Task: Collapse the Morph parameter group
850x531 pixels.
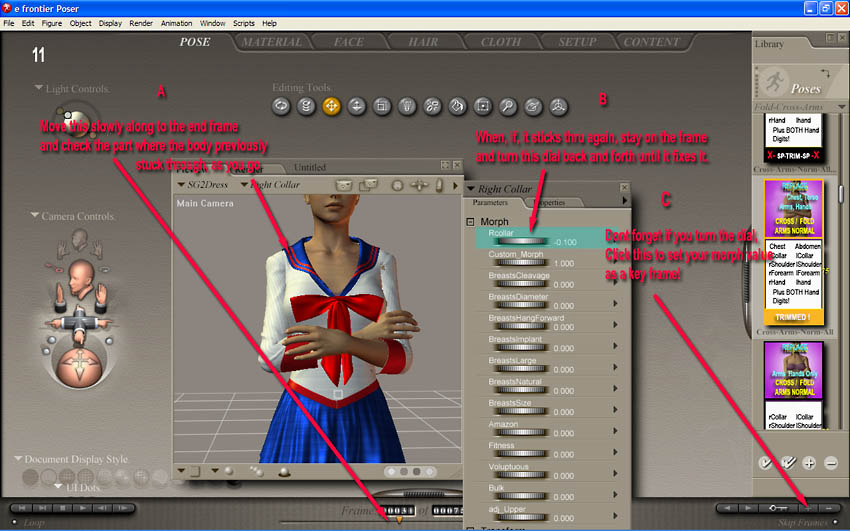Action: 470,222
